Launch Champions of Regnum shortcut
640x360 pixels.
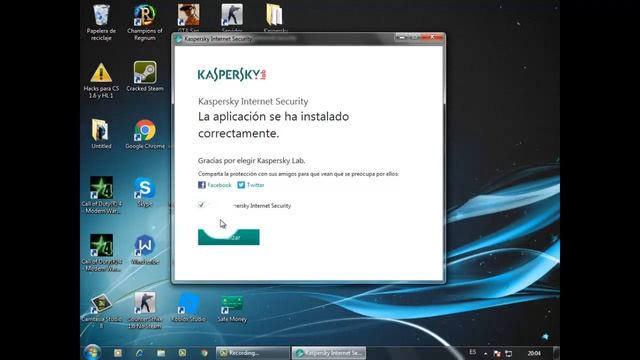tap(144, 22)
